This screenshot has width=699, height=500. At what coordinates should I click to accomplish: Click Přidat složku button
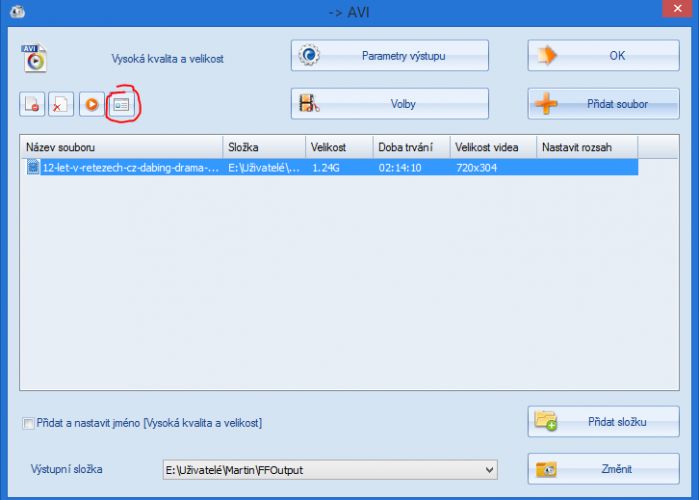pyautogui.click(x=604, y=422)
